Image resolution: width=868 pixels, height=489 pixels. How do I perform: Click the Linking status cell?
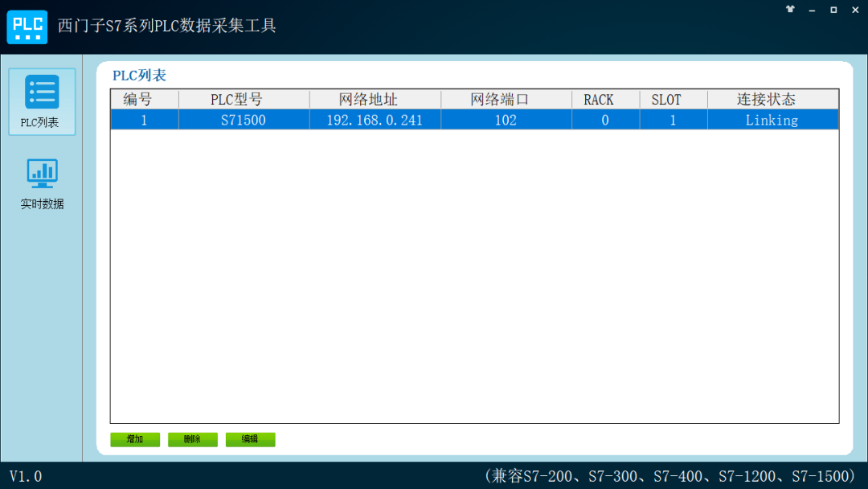[x=773, y=120]
